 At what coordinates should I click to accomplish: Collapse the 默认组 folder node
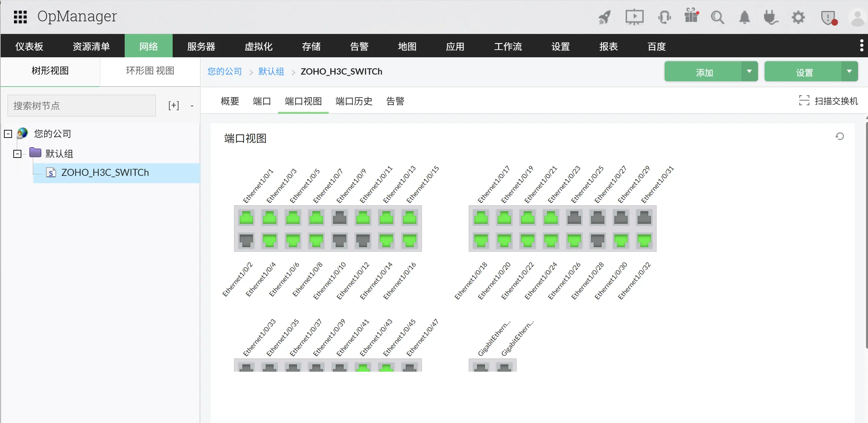(17, 154)
